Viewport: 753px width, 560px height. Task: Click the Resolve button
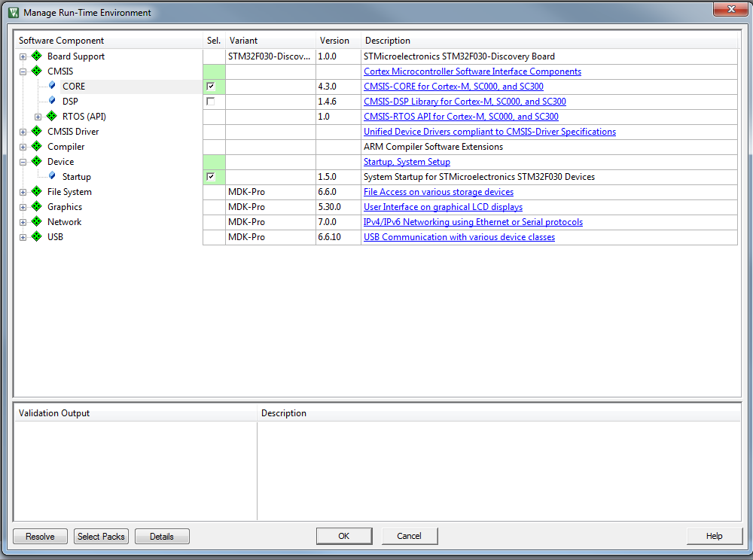41,537
